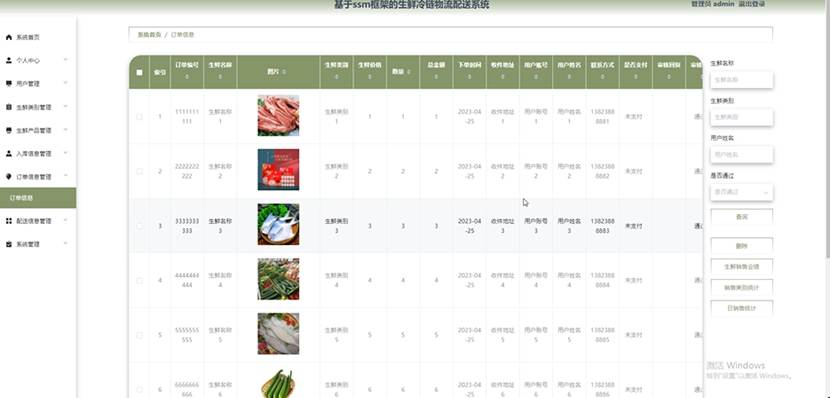The width and height of the screenshot is (830, 398).
Task: Click the pin icon beside 订单信息管理
Action: tap(8, 176)
